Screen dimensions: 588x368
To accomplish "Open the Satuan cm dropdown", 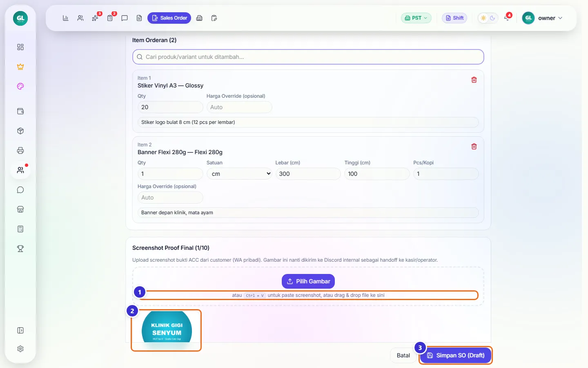I will pyautogui.click(x=239, y=174).
